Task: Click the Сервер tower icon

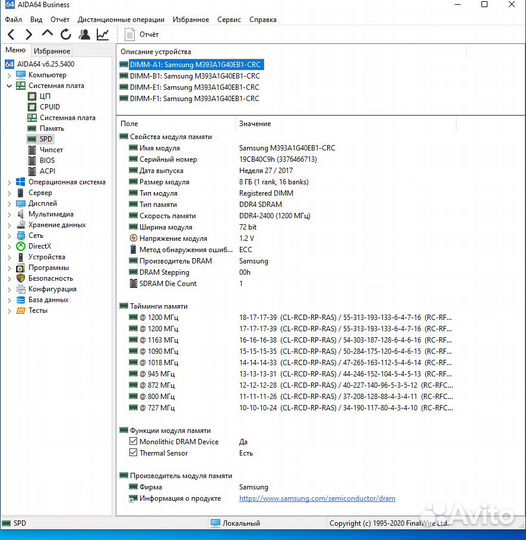Action: [21, 193]
